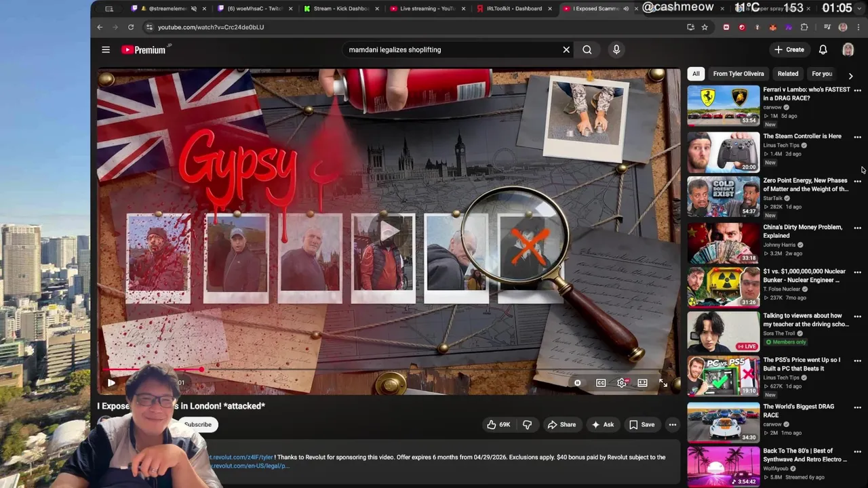Select the Related filter chip
Screen dimensions: 868x488
[788, 74]
